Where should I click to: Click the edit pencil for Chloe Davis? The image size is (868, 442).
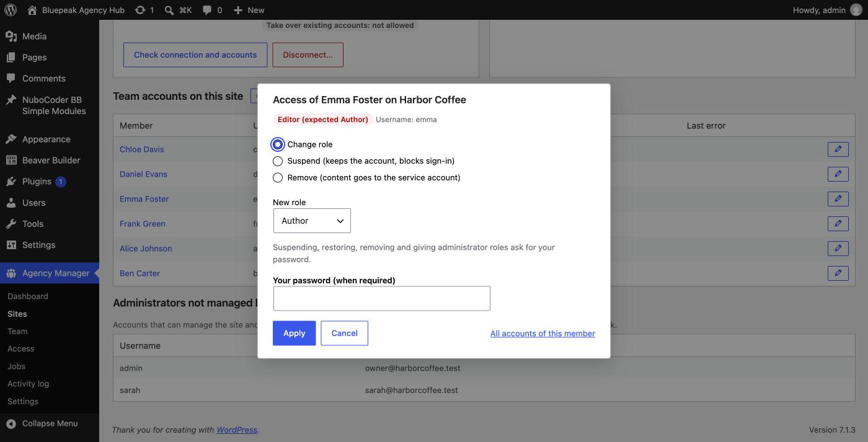tap(838, 149)
